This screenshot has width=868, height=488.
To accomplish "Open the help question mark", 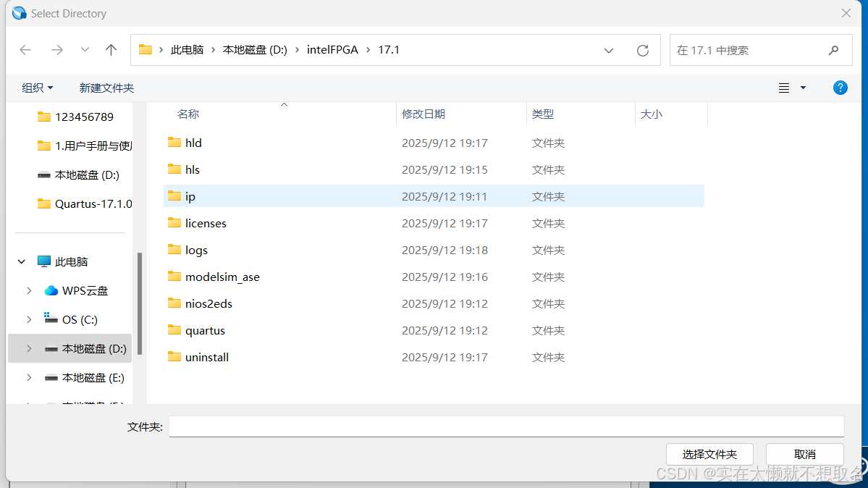I will tap(840, 88).
